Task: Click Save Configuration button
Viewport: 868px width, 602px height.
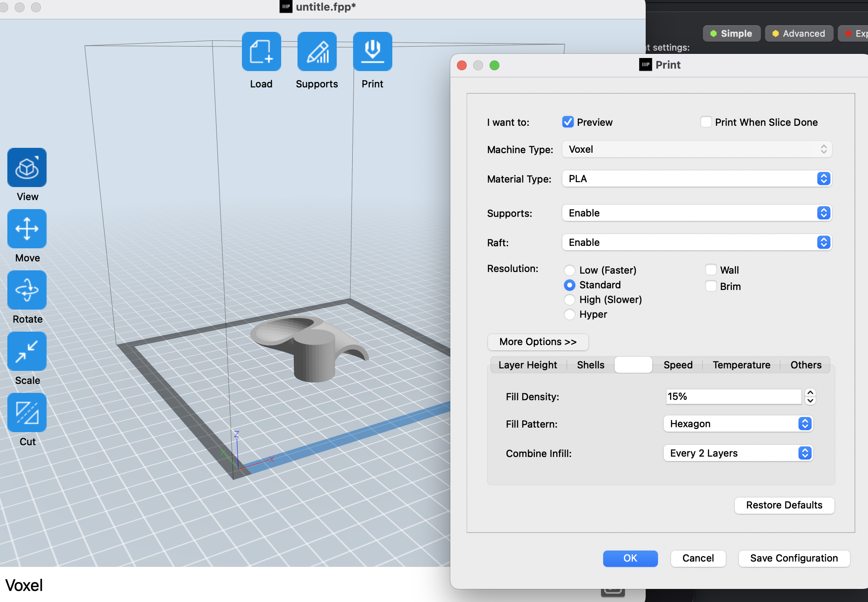Action: (x=794, y=558)
